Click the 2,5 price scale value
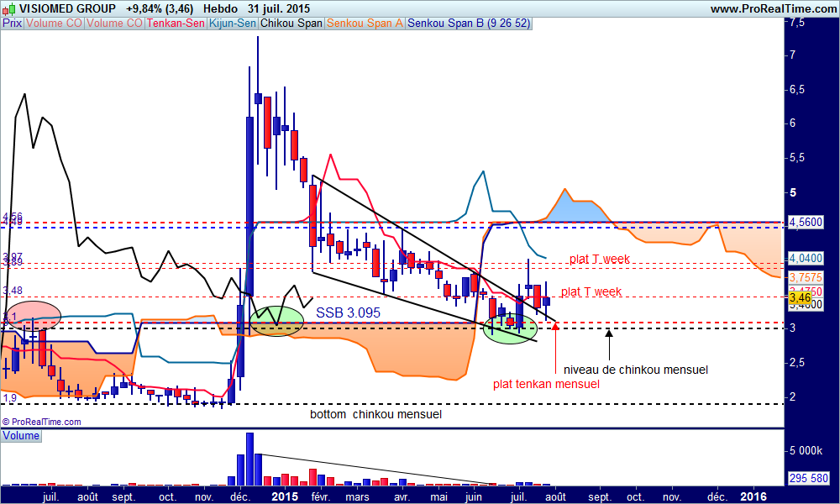Image resolution: width=840 pixels, height=504 pixels. coord(797,363)
